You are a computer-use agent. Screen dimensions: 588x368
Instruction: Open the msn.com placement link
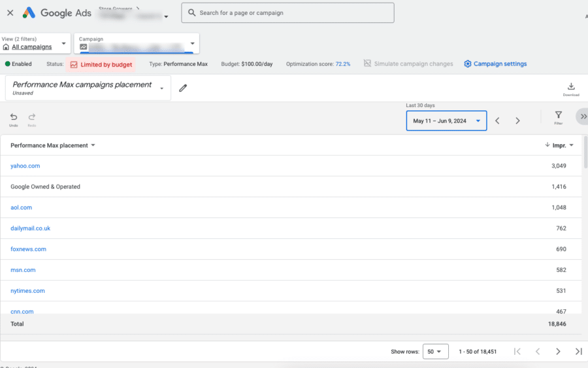[23, 270]
